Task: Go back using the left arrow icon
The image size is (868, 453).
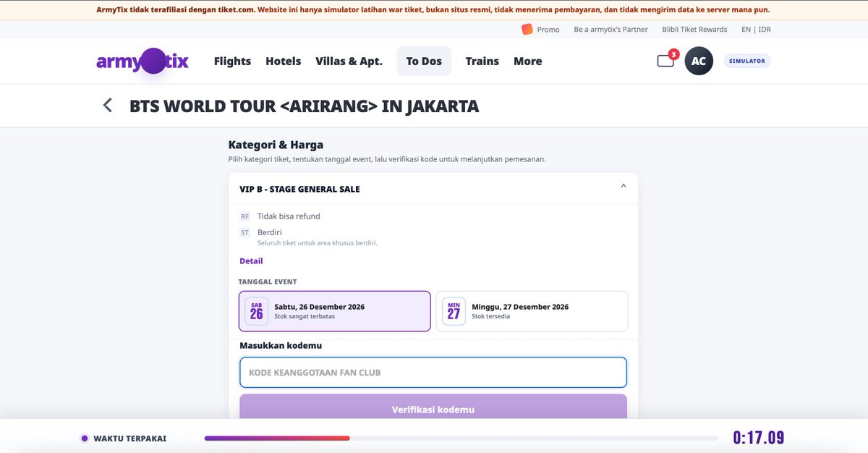Action: point(108,106)
